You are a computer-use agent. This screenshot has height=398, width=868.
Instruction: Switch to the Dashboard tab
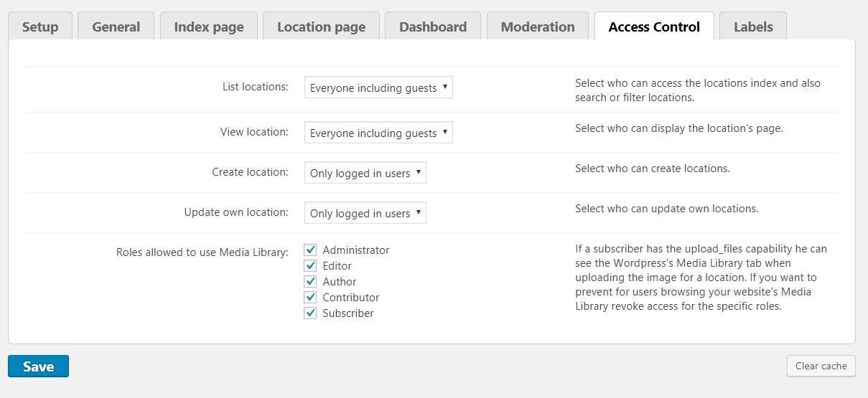pyautogui.click(x=432, y=27)
